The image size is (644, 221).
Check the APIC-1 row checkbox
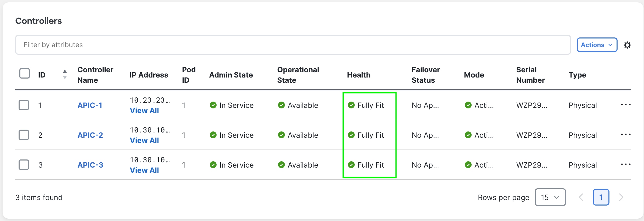[x=24, y=105]
